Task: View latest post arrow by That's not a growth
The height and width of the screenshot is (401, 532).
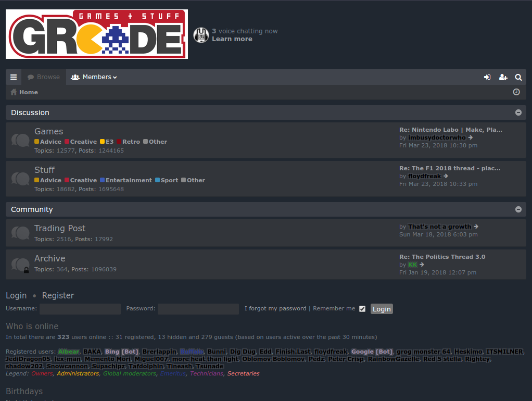Action: (476, 227)
